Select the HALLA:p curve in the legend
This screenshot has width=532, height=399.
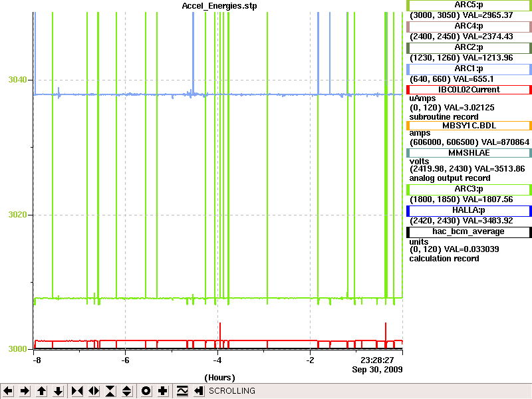469,211
